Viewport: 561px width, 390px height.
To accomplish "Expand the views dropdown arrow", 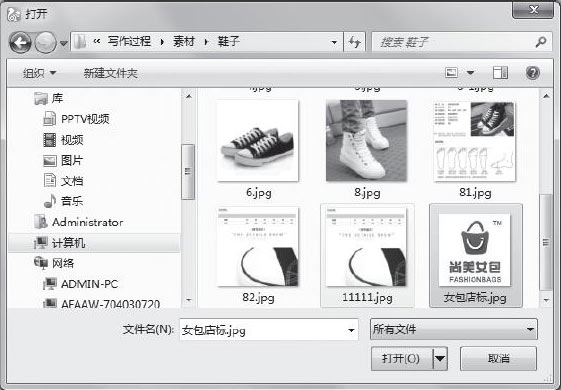I will point(470,73).
